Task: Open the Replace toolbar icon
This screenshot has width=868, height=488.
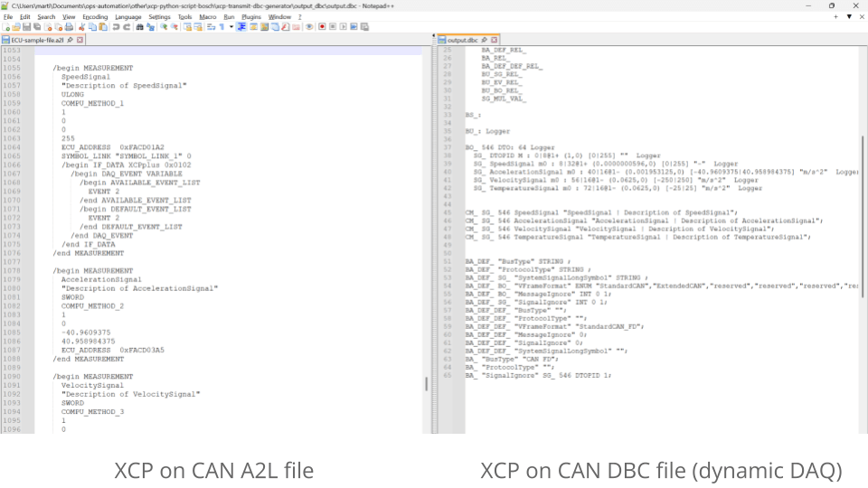Action: pos(151,26)
